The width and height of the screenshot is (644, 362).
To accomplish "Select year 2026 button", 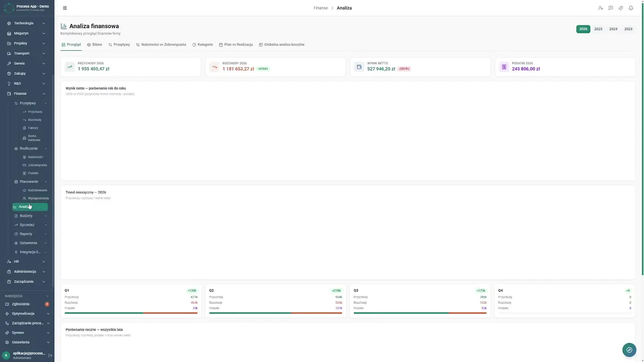I will [583, 29].
